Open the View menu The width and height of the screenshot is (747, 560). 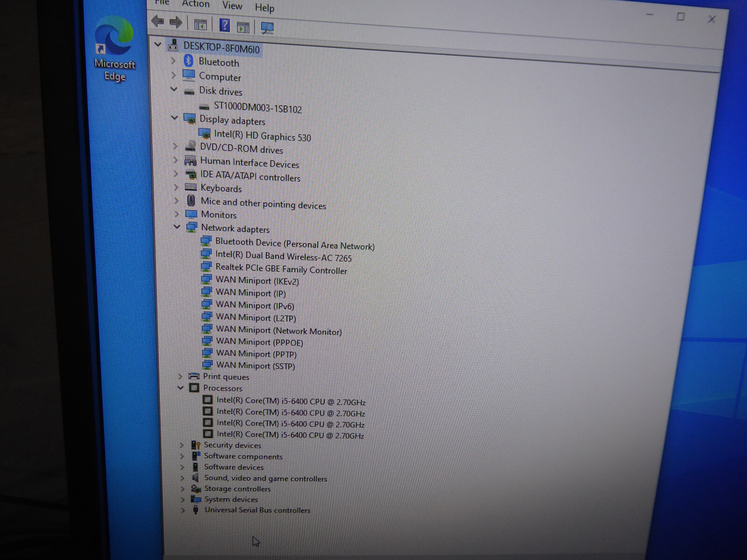coord(232,6)
